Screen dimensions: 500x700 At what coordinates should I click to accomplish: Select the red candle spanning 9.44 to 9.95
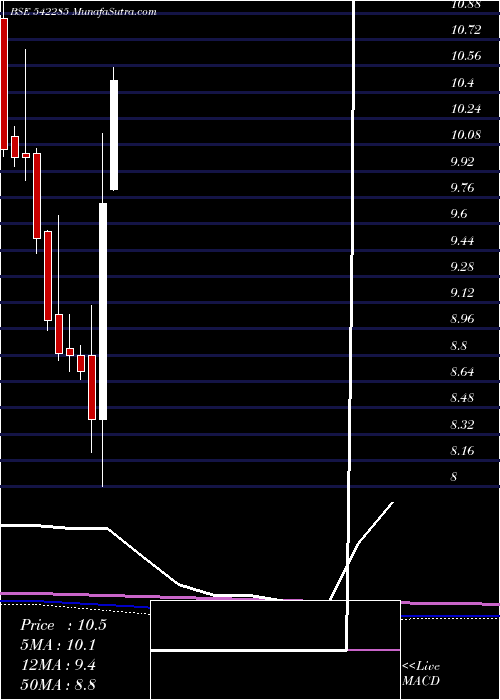pos(37,196)
